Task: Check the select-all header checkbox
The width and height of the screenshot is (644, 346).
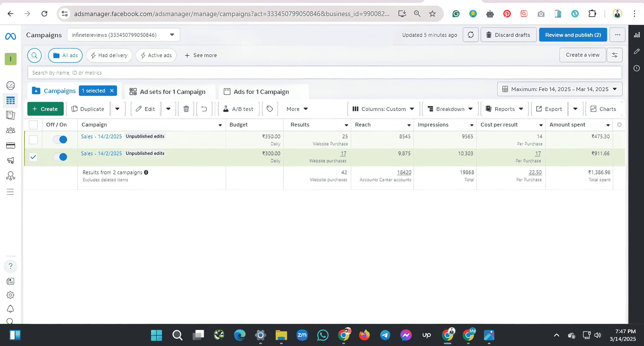Action: coord(33,125)
